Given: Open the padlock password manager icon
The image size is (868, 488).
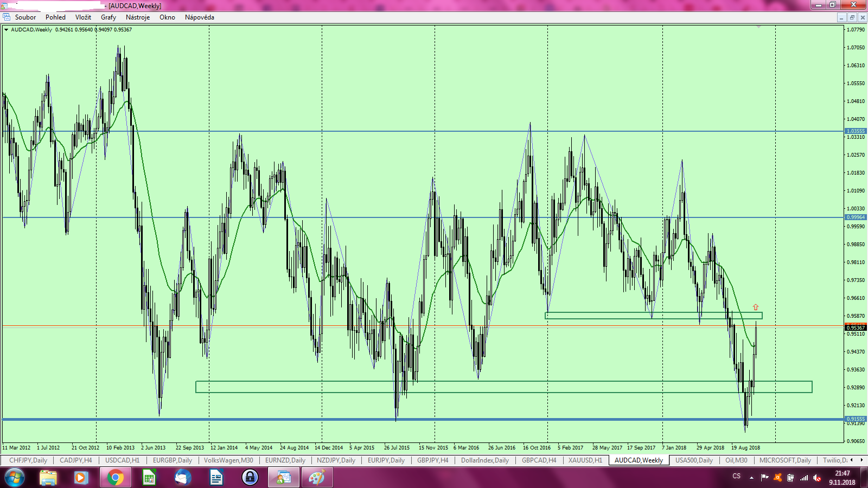Looking at the screenshot, I should pyautogui.click(x=250, y=478).
